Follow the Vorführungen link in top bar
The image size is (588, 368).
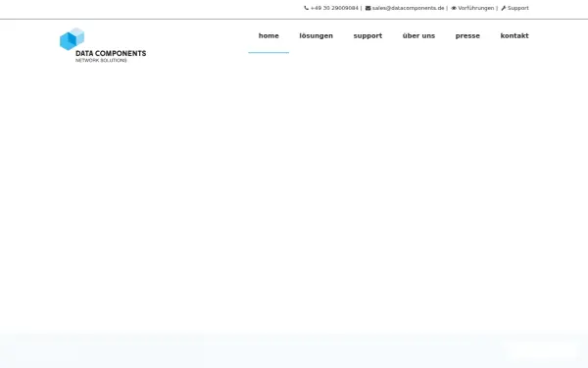point(476,8)
